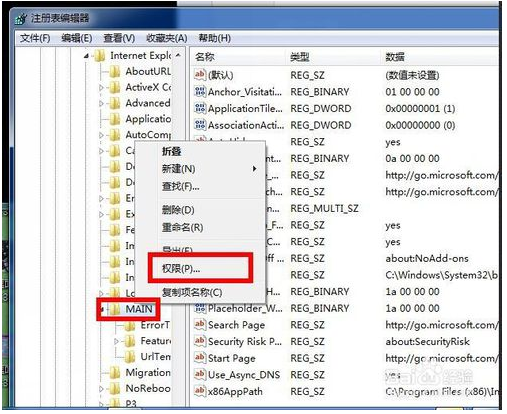Click the Registry Editor title bar icon
Image resolution: width=507 pixels, height=414 pixels.
[21, 19]
